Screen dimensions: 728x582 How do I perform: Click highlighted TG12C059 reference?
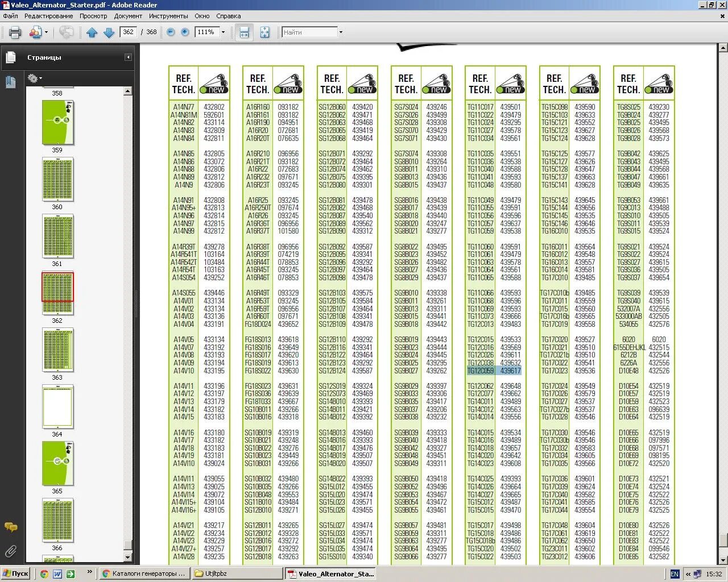481,371
